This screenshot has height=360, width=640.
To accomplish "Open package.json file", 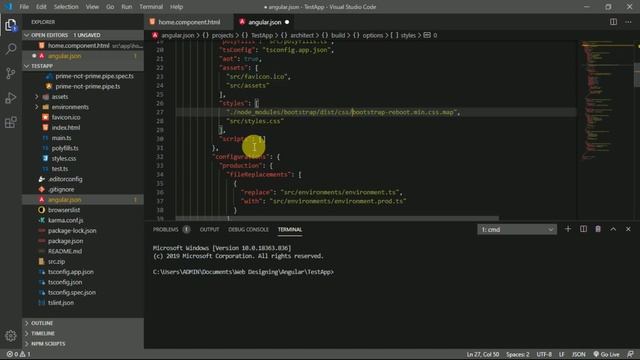I will pos(65,241).
